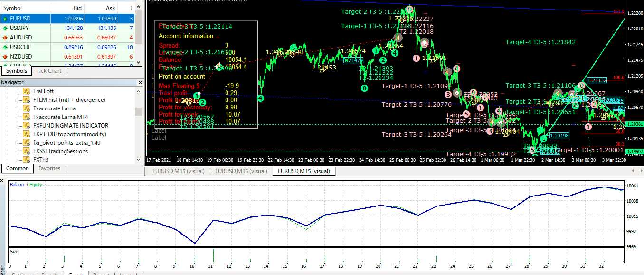Click the green 0 wave marker on chart
The image size is (644, 275).
pyautogui.click(x=364, y=88)
